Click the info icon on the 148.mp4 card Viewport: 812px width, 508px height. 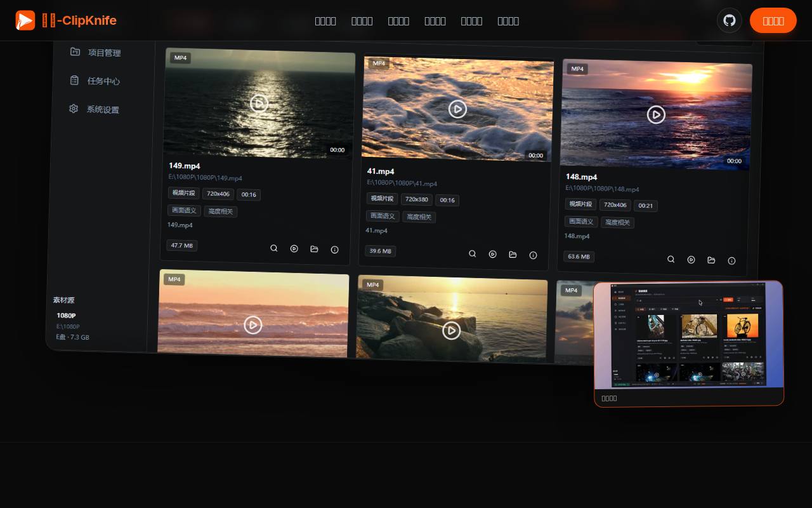[731, 260]
